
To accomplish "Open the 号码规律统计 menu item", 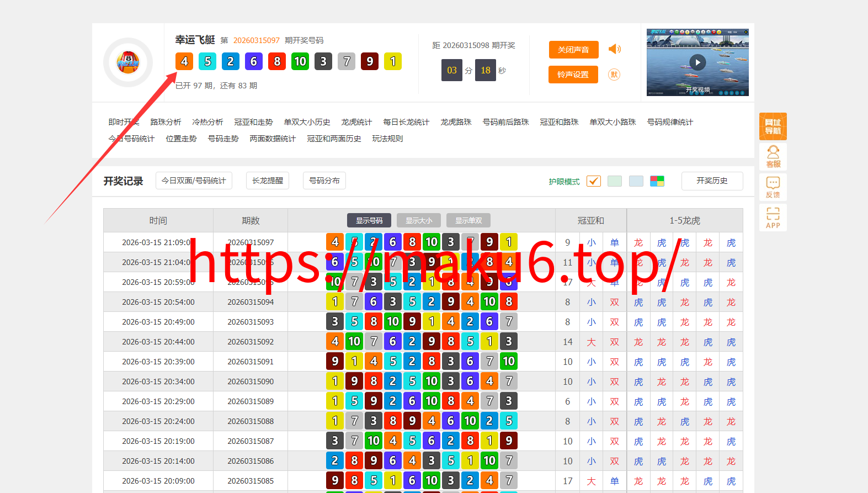I will (670, 122).
